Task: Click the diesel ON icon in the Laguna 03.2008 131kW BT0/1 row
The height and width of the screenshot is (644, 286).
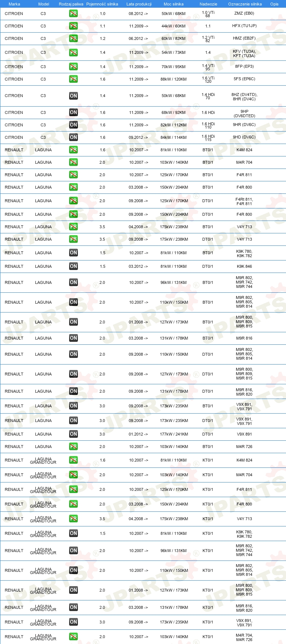Action: pos(73,338)
